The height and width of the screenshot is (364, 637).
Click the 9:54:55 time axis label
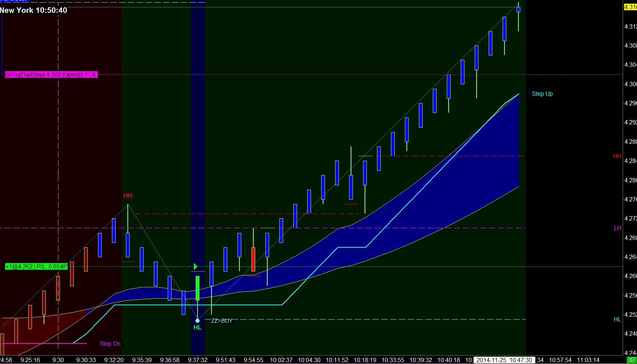tap(253, 360)
